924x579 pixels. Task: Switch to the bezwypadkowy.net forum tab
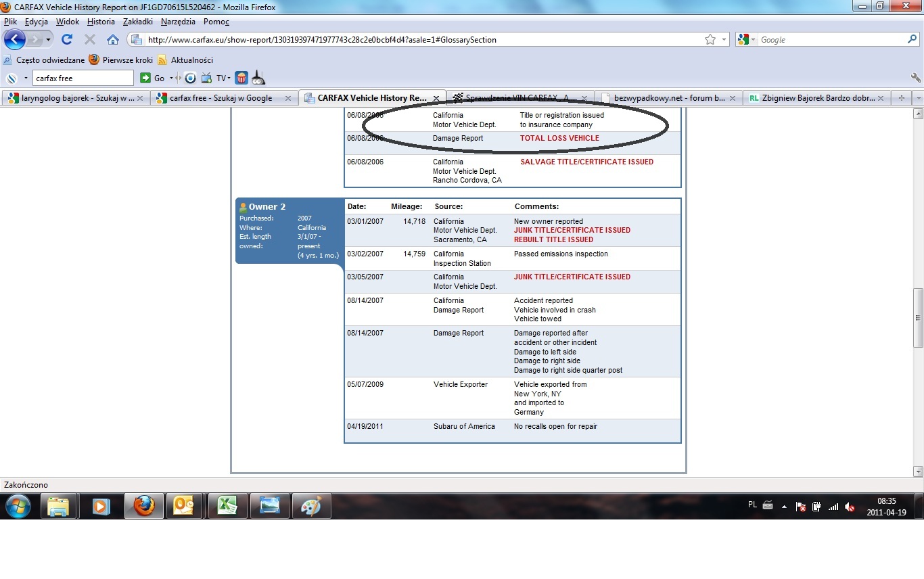[670, 98]
